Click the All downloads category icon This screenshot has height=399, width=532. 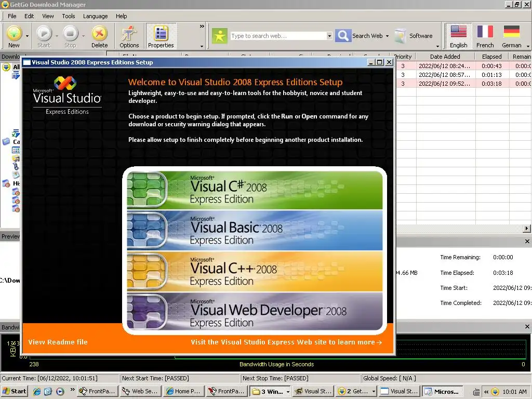(6, 67)
